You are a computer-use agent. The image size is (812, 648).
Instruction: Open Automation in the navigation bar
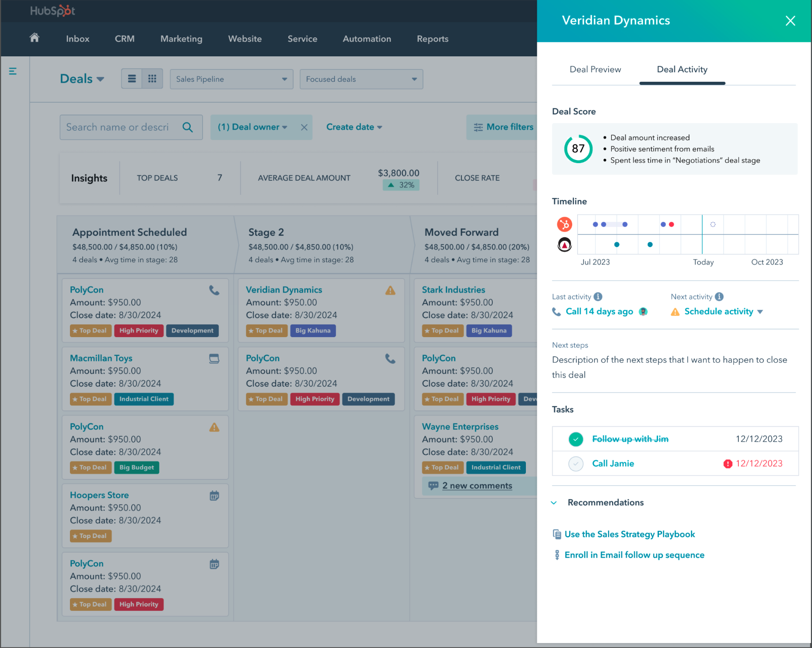(367, 39)
